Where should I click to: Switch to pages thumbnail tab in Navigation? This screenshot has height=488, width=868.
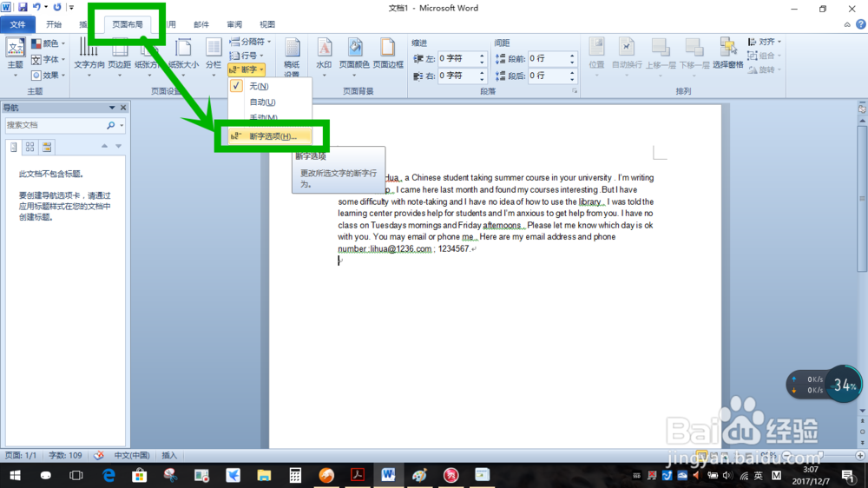[30, 147]
